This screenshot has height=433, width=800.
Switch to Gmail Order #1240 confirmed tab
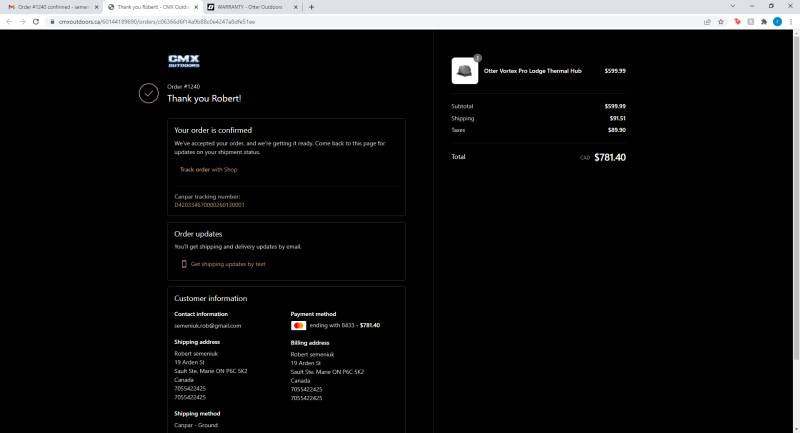(53, 7)
